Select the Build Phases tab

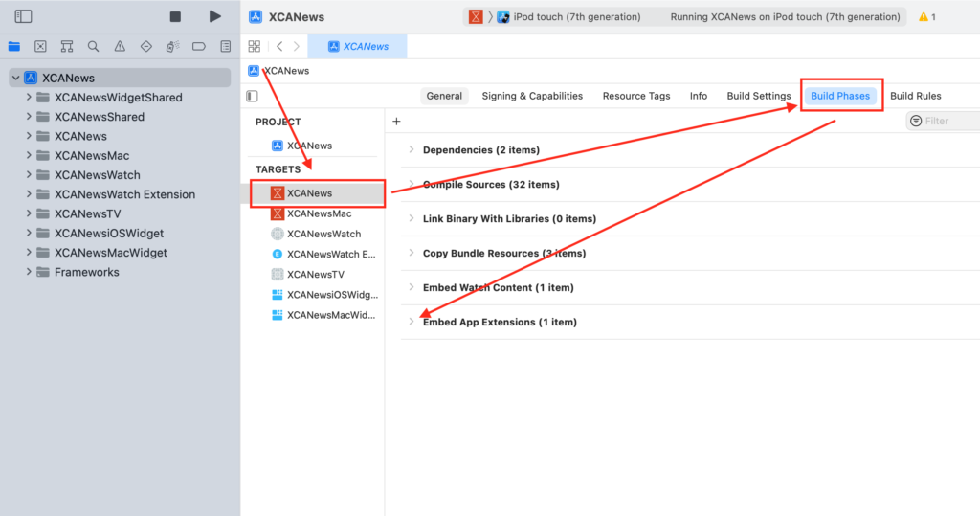pos(840,96)
